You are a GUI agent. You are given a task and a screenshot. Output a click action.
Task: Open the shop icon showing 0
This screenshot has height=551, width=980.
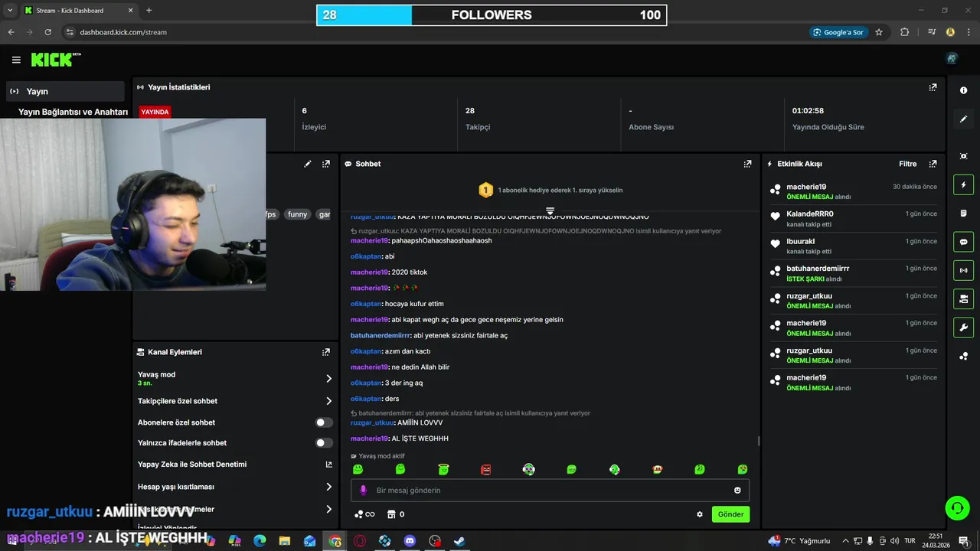(x=395, y=514)
